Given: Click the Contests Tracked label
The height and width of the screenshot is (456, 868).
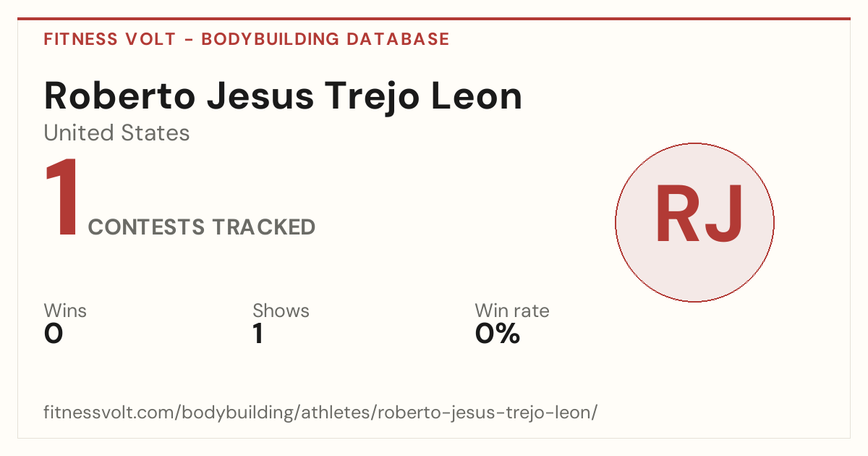Looking at the screenshot, I should pos(202,227).
